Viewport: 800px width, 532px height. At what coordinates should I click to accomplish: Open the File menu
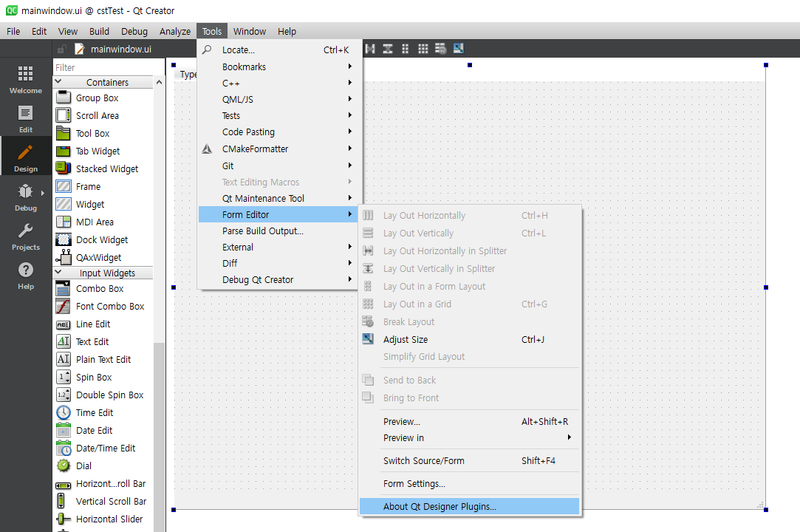coord(13,31)
